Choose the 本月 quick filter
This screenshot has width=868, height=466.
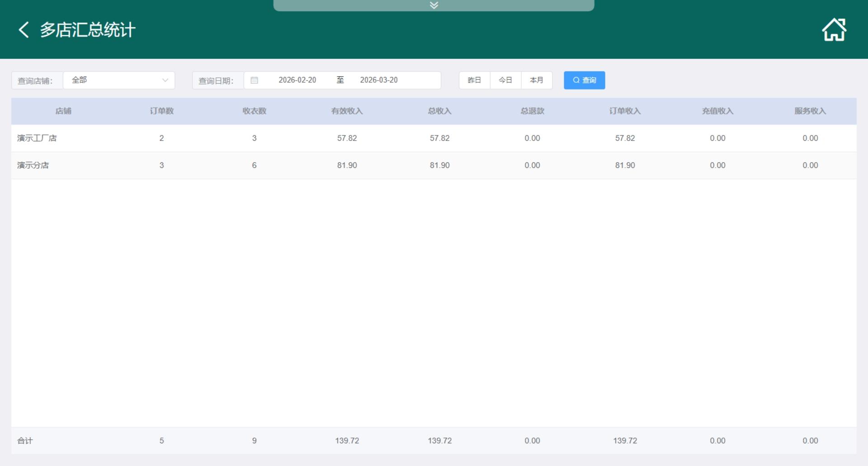tap(537, 80)
